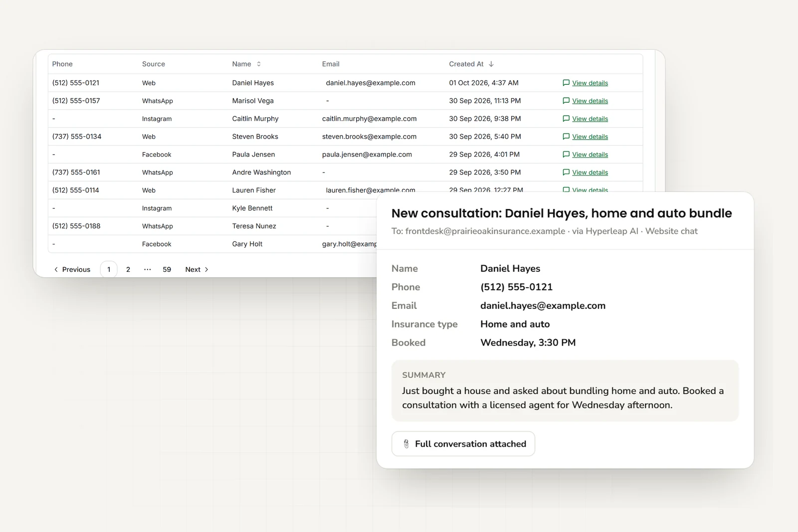Click View details for Andre Washington

coord(590,173)
